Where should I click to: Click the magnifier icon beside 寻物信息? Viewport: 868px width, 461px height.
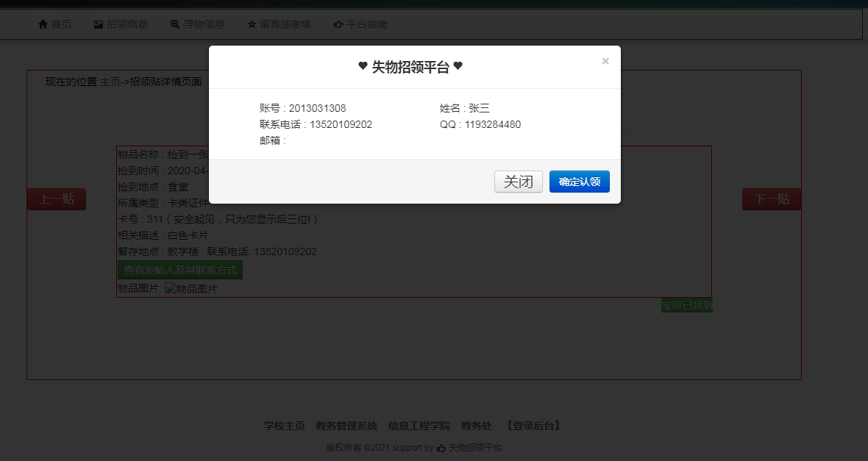pyautogui.click(x=175, y=24)
